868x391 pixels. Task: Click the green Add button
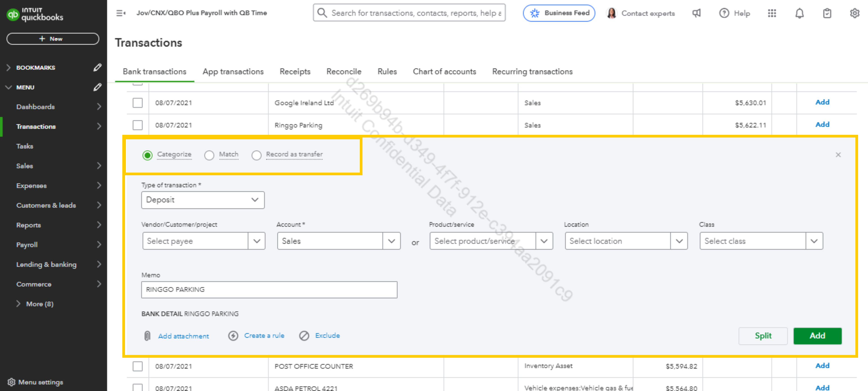(x=817, y=336)
